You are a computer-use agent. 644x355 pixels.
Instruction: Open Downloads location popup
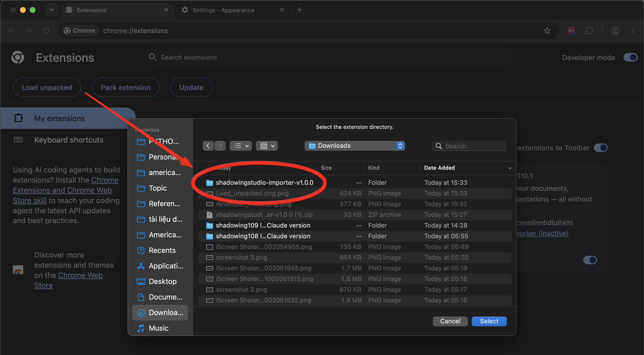pyautogui.click(x=355, y=146)
